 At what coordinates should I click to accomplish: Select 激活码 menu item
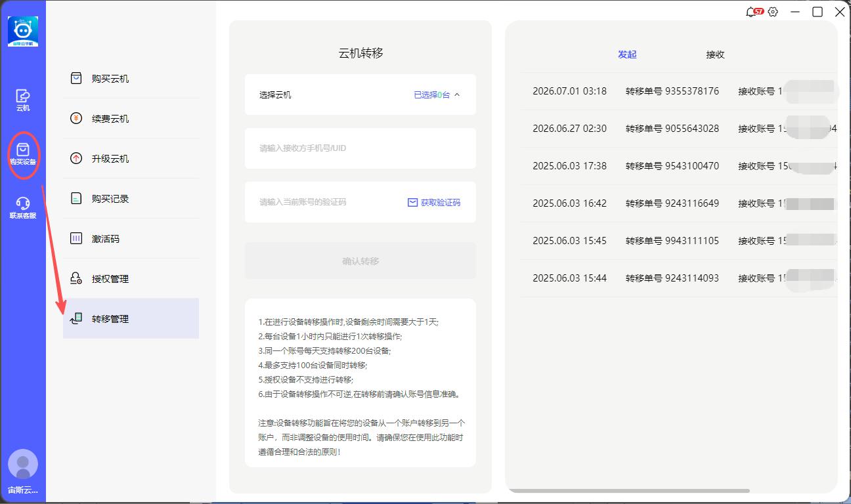131,239
